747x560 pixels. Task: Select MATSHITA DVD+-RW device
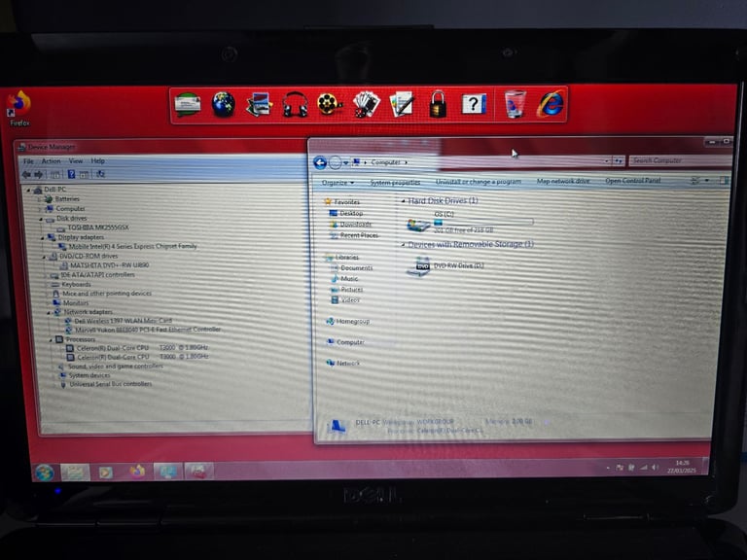104,265
